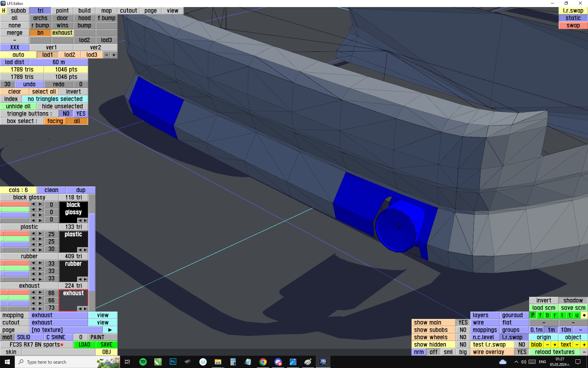Open Spotify from the taskbar

[x=143, y=362]
